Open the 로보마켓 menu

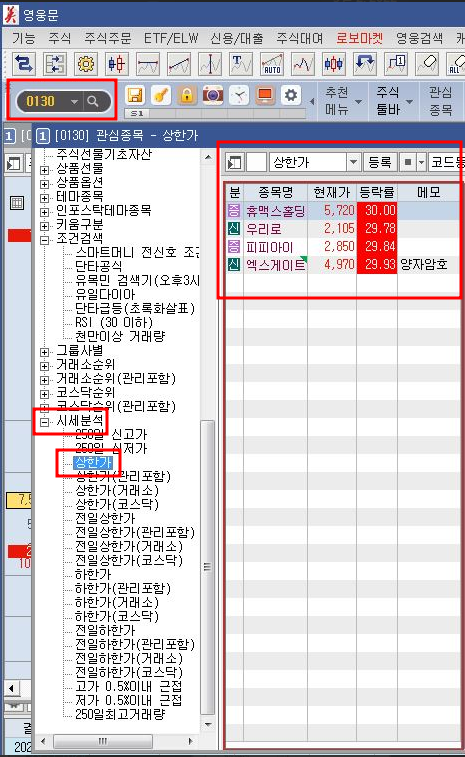tap(360, 38)
